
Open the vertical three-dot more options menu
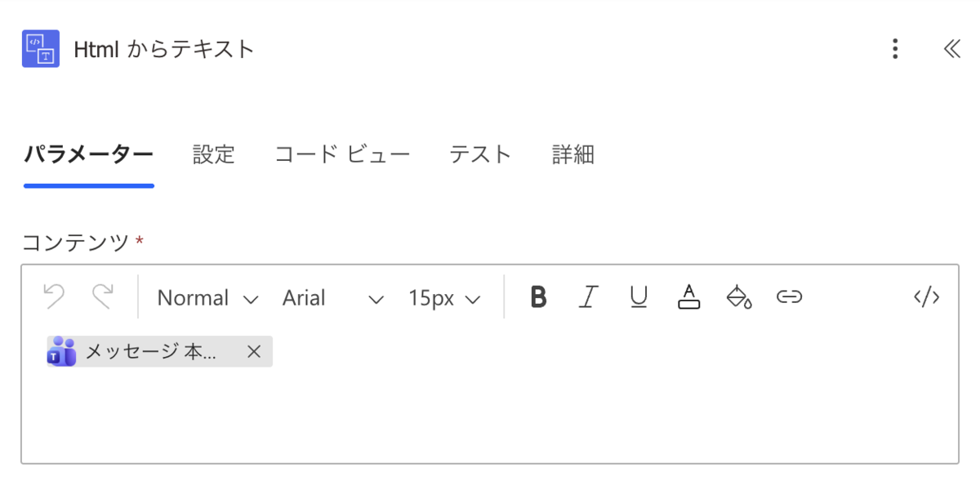click(895, 49)
